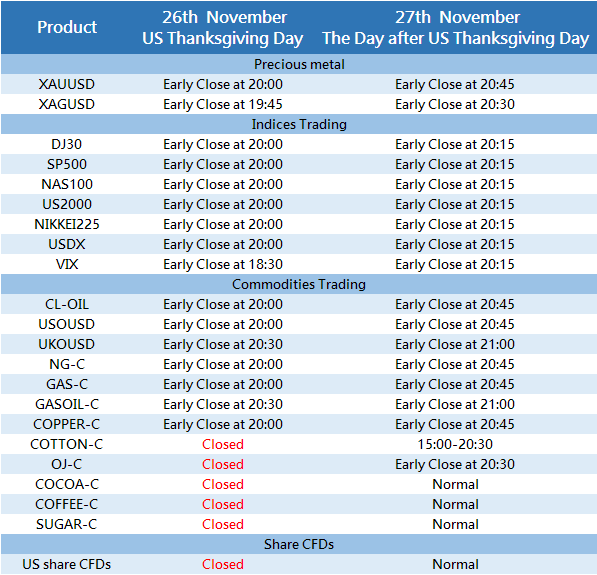The image size is (597, 575).
Task: Click the Commodities Trading section header
Action: point(299,284)
